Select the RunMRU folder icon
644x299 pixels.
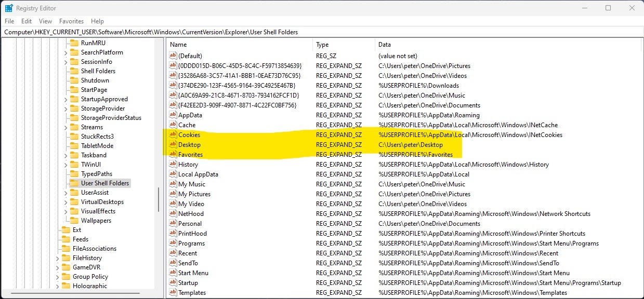point(74,43)
